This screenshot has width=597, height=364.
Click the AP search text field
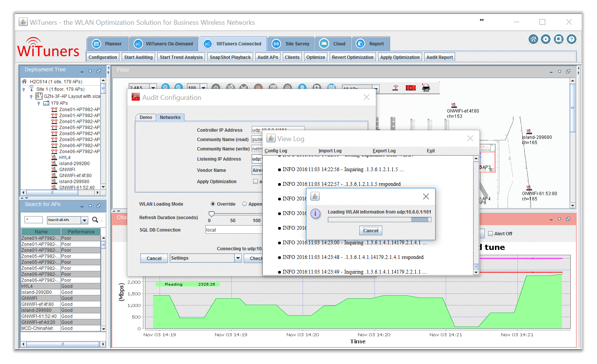(33, 220)
